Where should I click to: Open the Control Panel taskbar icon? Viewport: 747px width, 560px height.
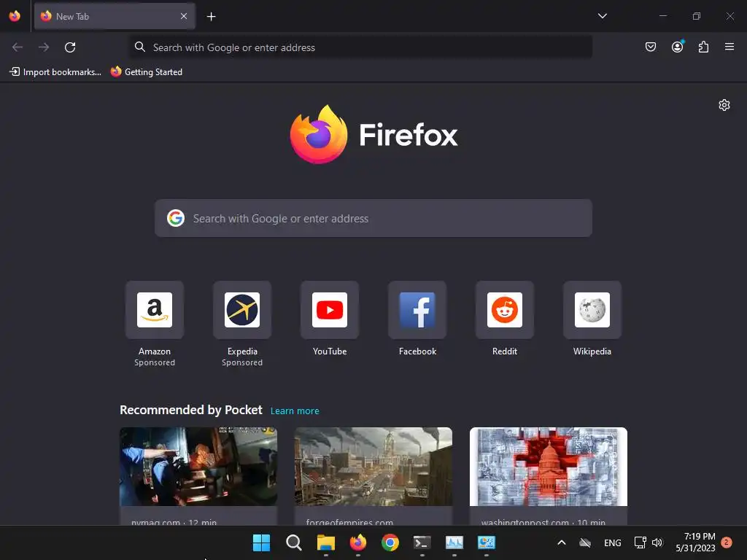(487, 542)
